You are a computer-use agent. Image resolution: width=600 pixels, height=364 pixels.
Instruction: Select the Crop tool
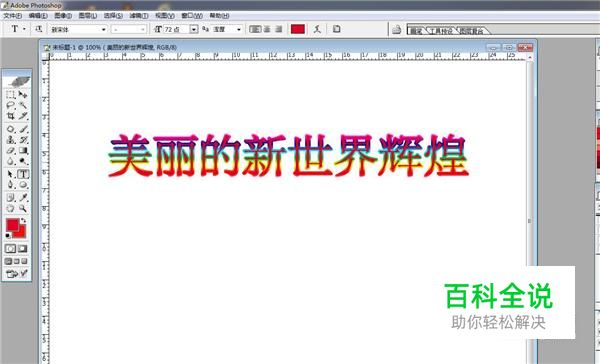click(11, 116)
